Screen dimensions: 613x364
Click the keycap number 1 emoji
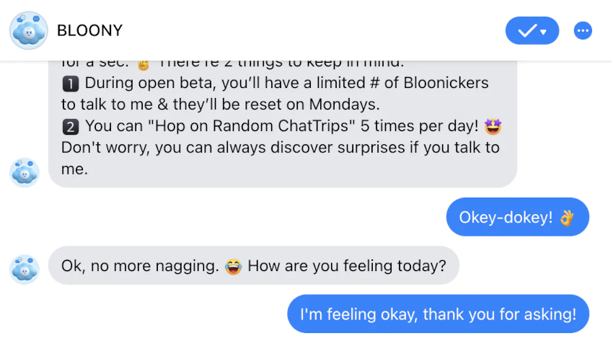[x=71, y=84]
